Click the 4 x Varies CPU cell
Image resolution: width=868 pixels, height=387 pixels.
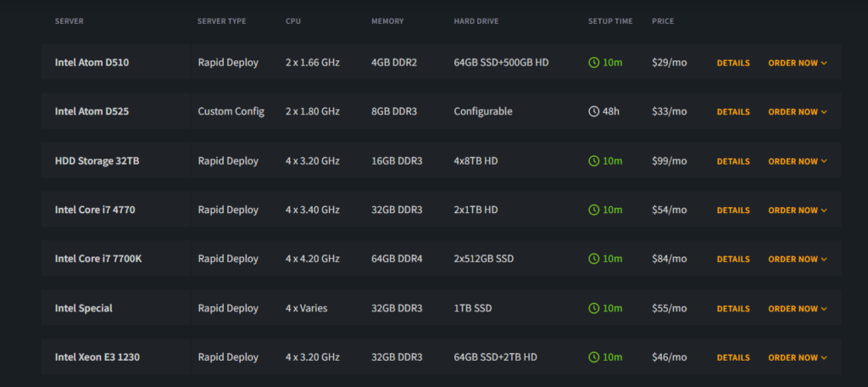tap(306, 308)
